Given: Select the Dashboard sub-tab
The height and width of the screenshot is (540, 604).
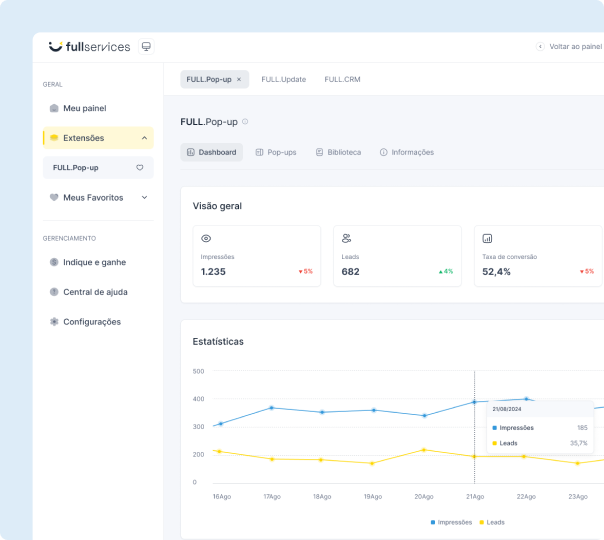Looking at the screenshot, I should point(211,152).
